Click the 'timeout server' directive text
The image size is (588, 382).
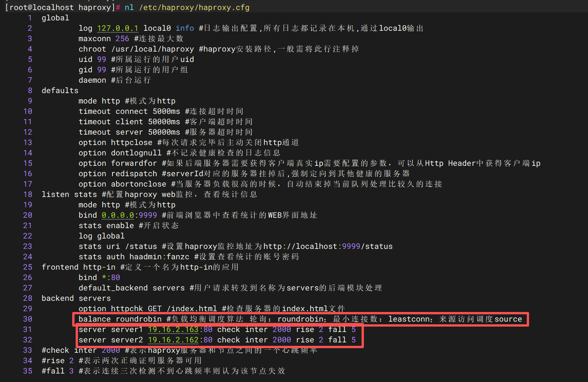111,132
